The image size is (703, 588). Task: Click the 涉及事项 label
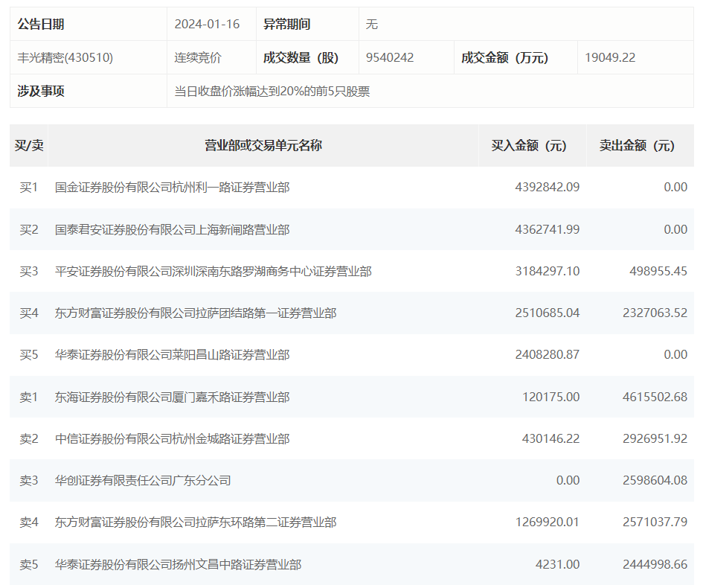(41, 91)
